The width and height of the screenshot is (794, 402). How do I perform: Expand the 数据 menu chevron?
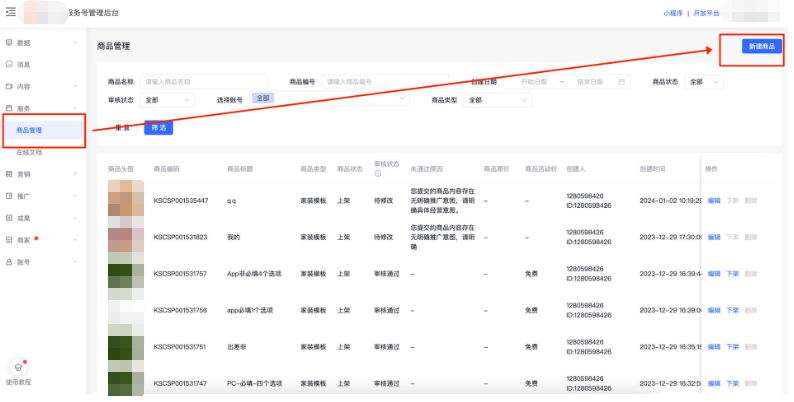(x=75, y=43)
